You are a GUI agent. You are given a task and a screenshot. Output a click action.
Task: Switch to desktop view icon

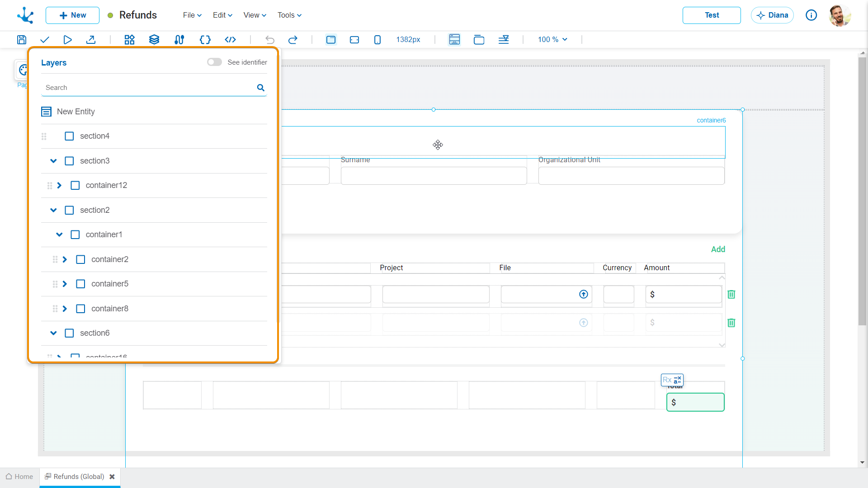coord(331,40)
